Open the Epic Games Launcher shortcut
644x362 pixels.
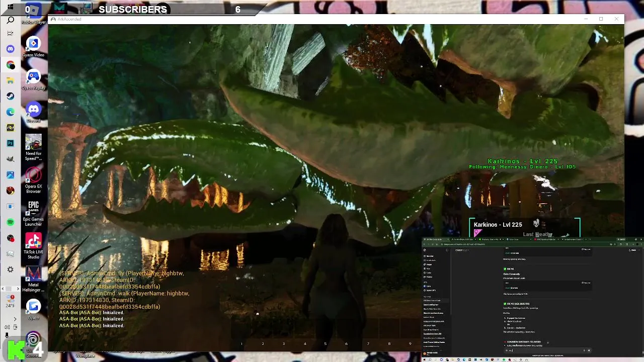tap(33, 213)
